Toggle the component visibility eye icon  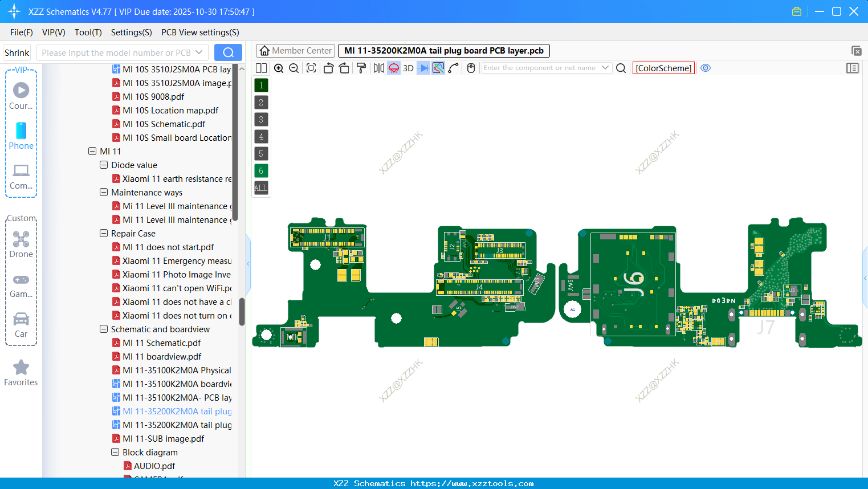pyautogui.click(x=706, y=68)
